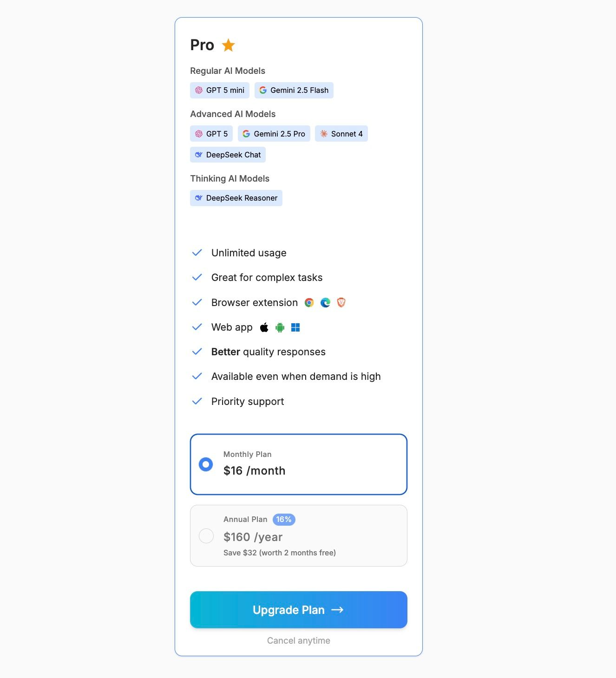
Task: Select the Annual Plan radio button
Action: [206, 536]
